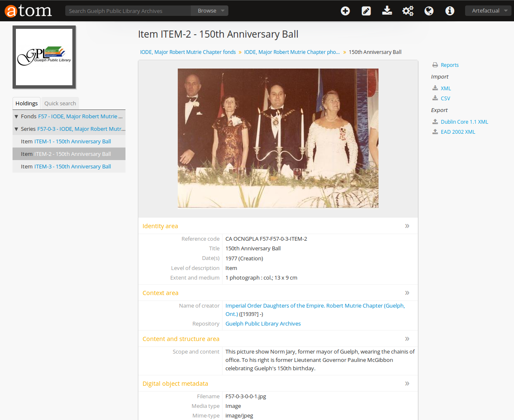This screenshot has width=514, height=420.
Task: Open the 150th Anniversary Ball photograph
Action: click(278, 138)
